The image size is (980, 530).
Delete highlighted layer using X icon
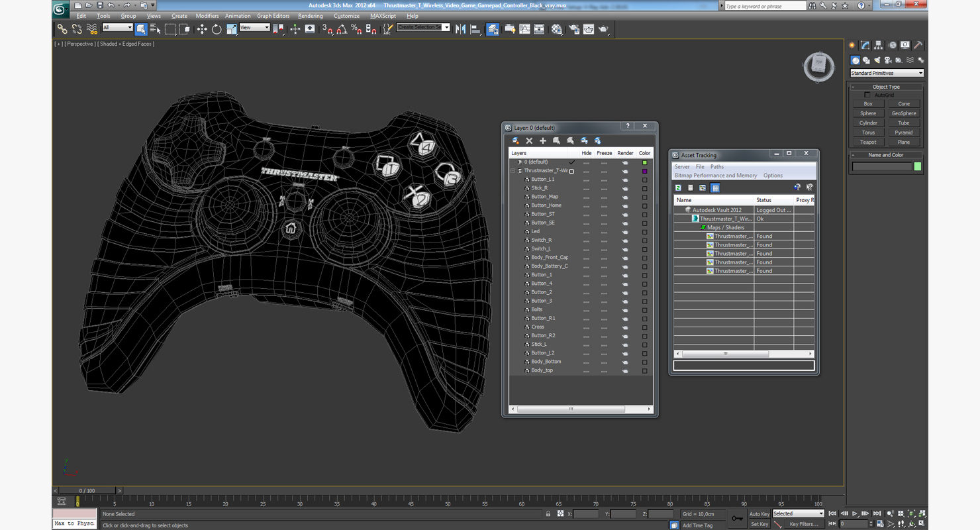pyautogui.click(x=529, y=140)
